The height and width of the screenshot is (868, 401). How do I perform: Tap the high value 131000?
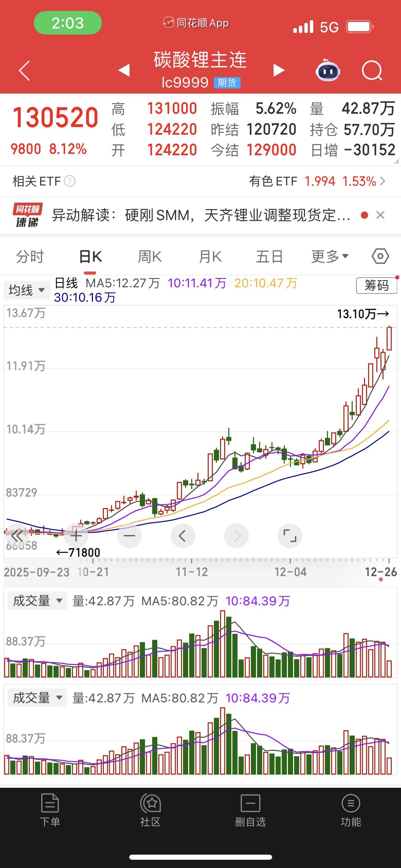coord(172,109)
